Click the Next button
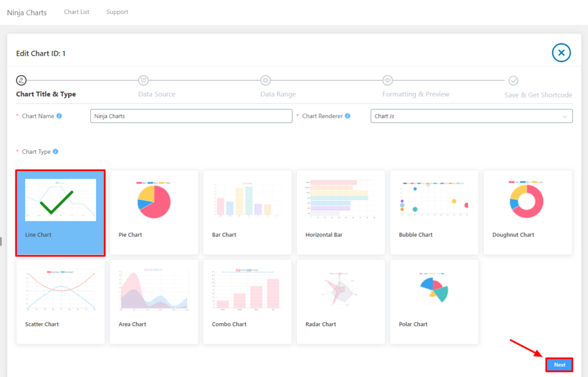 [559, 365]
